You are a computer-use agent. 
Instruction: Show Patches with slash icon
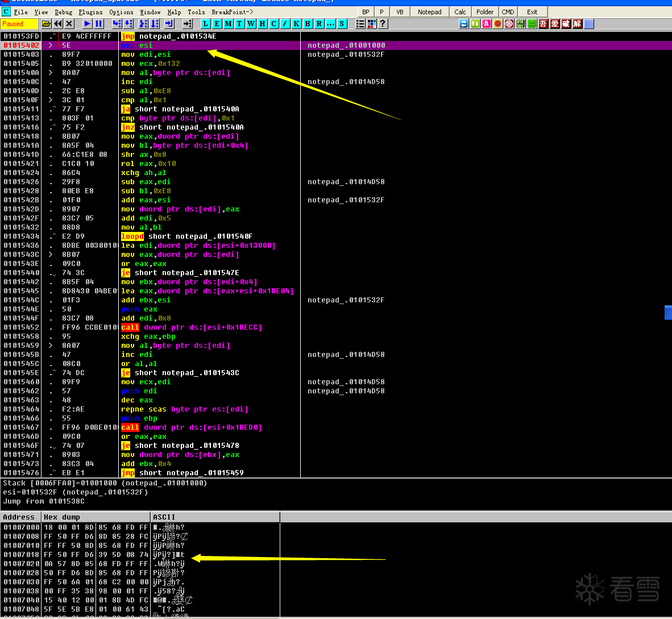pos(285,24)
